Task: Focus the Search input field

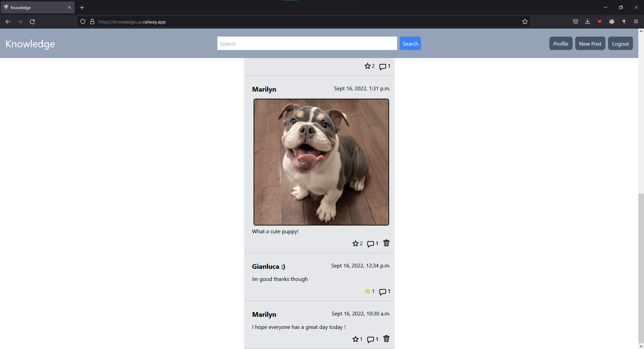Action: click(x=307, y=44)
